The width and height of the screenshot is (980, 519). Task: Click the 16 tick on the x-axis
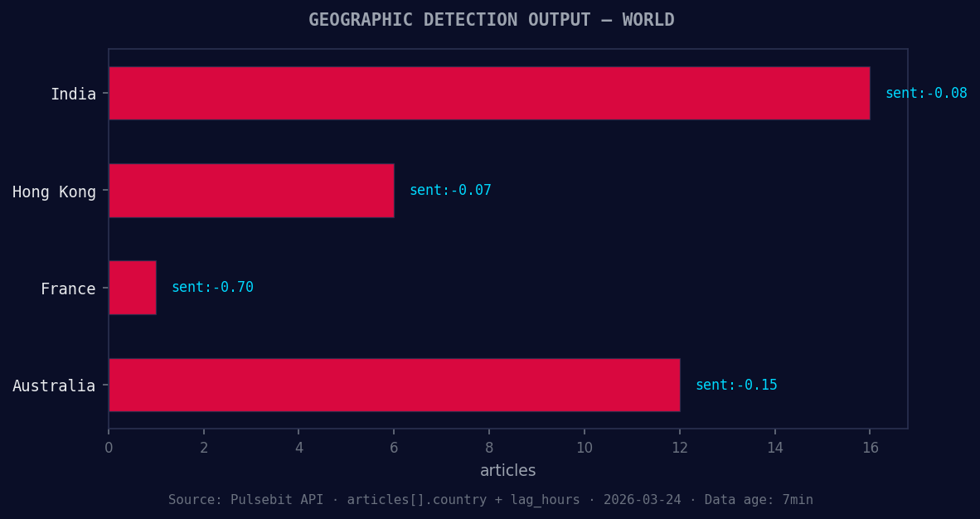[x=870, y=447]
